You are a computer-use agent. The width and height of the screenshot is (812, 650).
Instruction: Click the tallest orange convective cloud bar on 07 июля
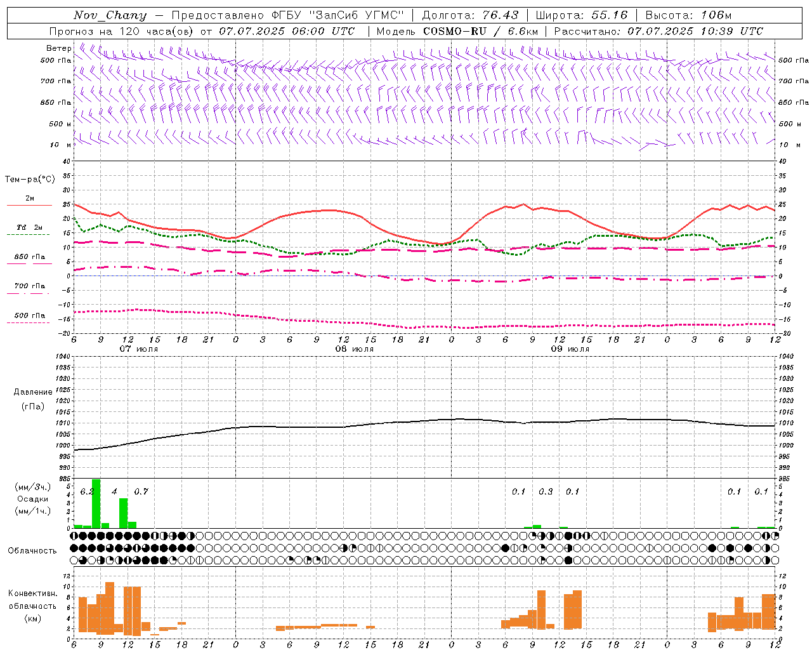[110, 608]
